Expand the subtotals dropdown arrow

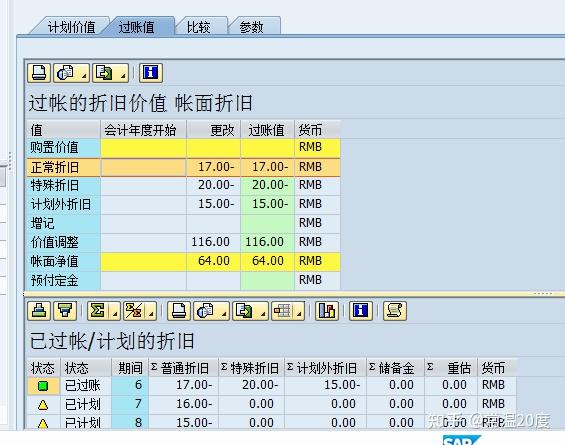point(151,313)
